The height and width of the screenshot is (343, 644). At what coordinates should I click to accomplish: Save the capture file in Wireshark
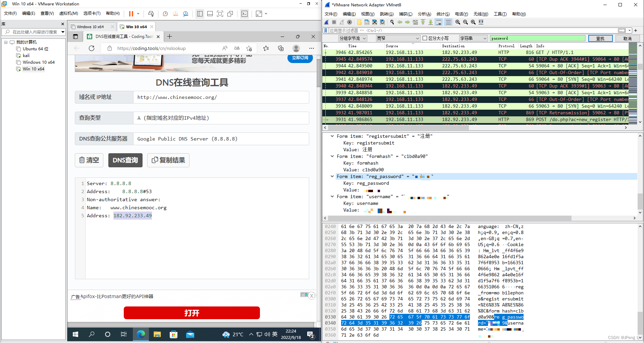(x=367, y=22)
